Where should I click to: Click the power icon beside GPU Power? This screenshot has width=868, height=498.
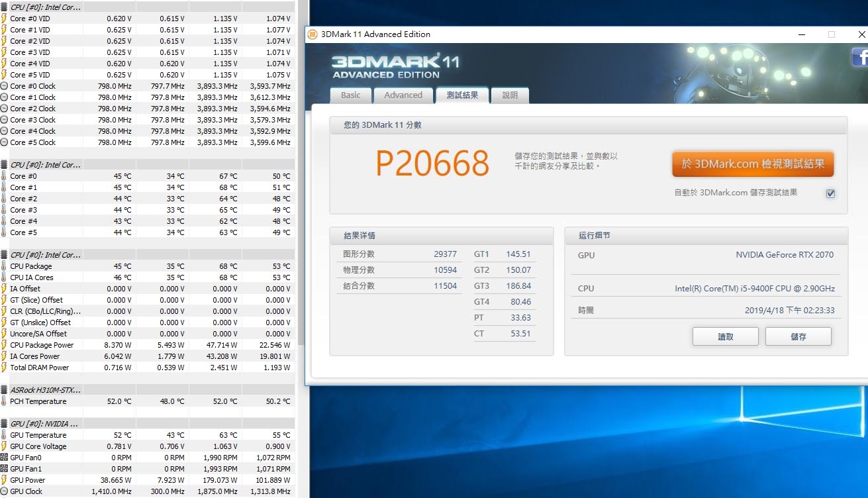[4, 480]
